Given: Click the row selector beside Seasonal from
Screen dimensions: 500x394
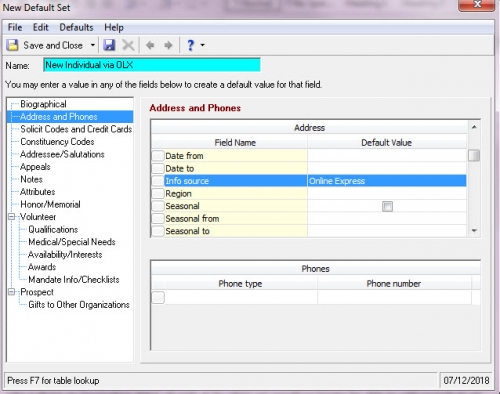Looking at the screenshot, I should tap(158, 219).
